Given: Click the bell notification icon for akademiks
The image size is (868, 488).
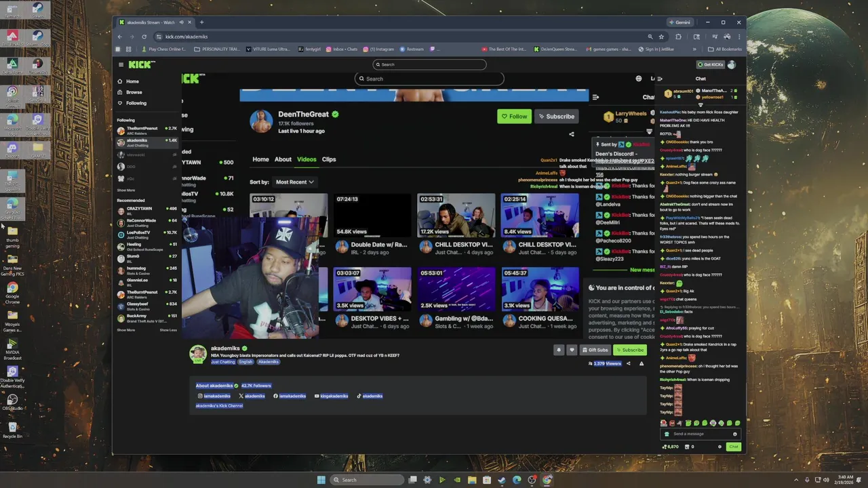Looking at the screenshot, I should pyautogui.click(x=559, y=350).
